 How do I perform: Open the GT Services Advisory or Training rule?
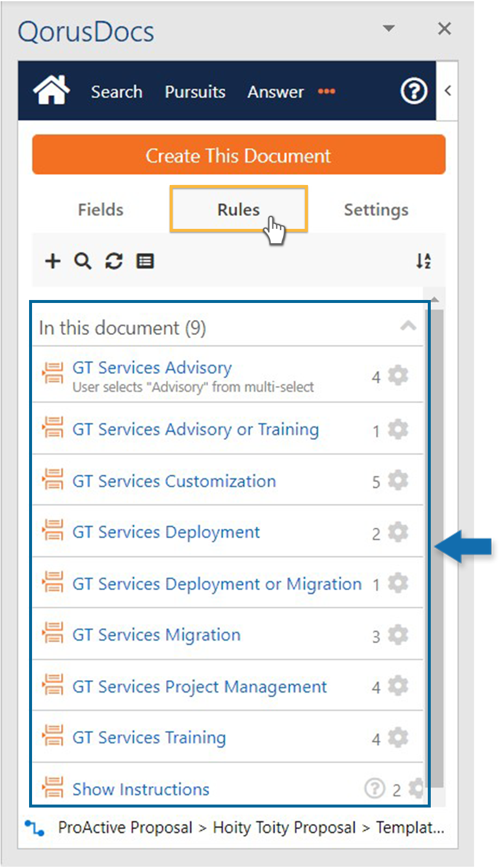click(x=196, y=429)
